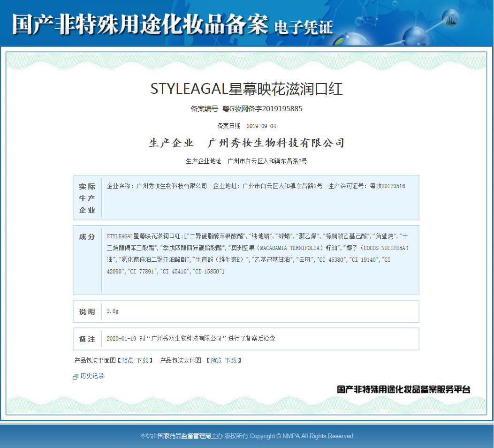
Task: Click the 生产企业地址 label
Action: pyautogui.click(x=204, y=161)
